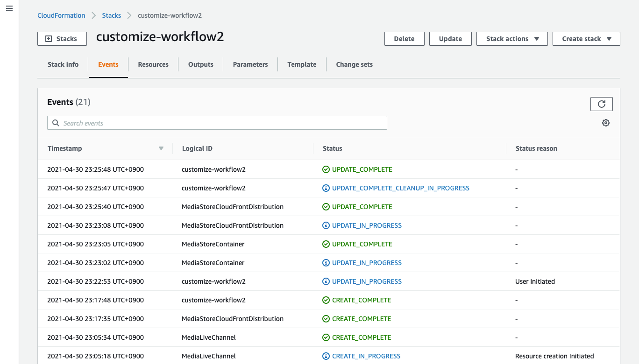Open Events table preferences gear
639x364 pixels.
point(606,122)
